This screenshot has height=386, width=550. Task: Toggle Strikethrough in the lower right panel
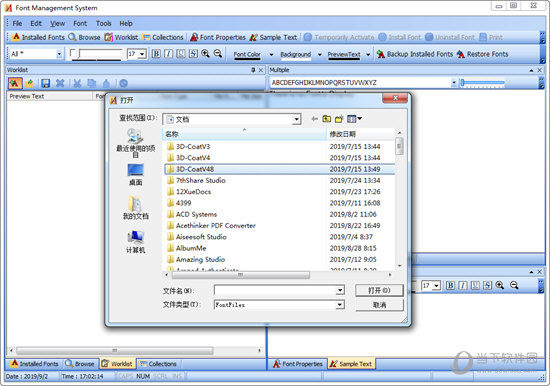pyautogui.click(x=488, y=285)
